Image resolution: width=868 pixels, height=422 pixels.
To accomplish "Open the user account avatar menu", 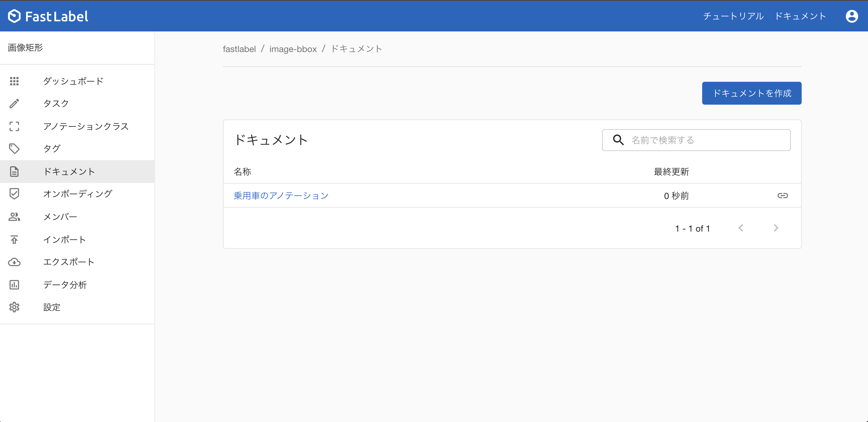I will click(x=851, y=16).
